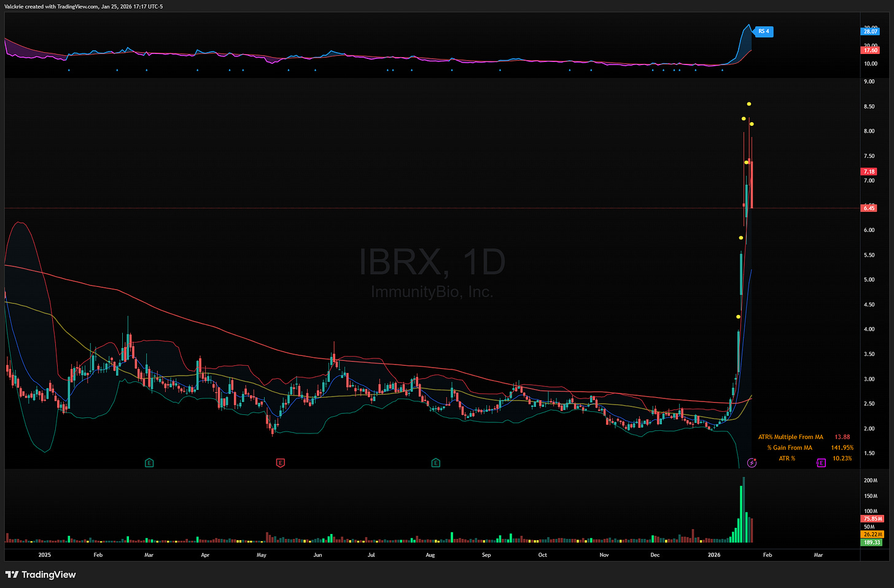Click the magenta upcoming earnings E icon
This screenshot has width=894, height=588.
pos(821,463)
